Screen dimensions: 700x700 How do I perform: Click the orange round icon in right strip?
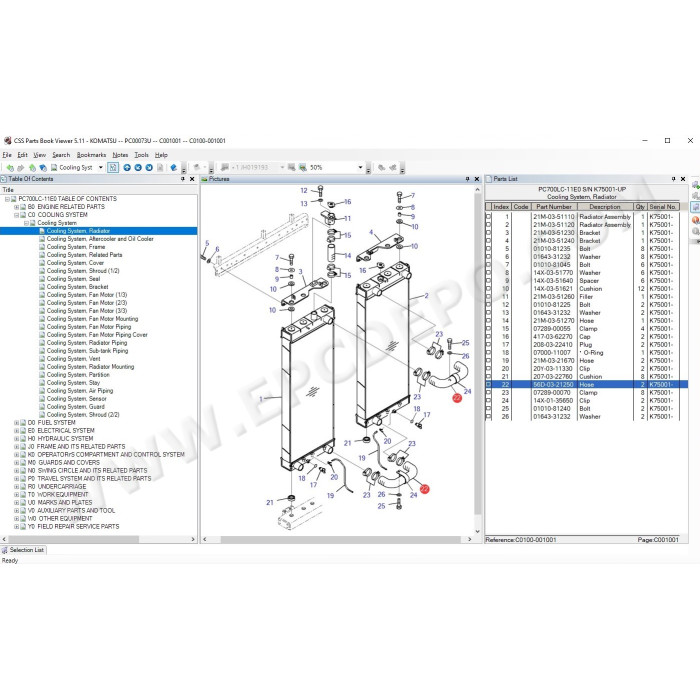[696, 220]
